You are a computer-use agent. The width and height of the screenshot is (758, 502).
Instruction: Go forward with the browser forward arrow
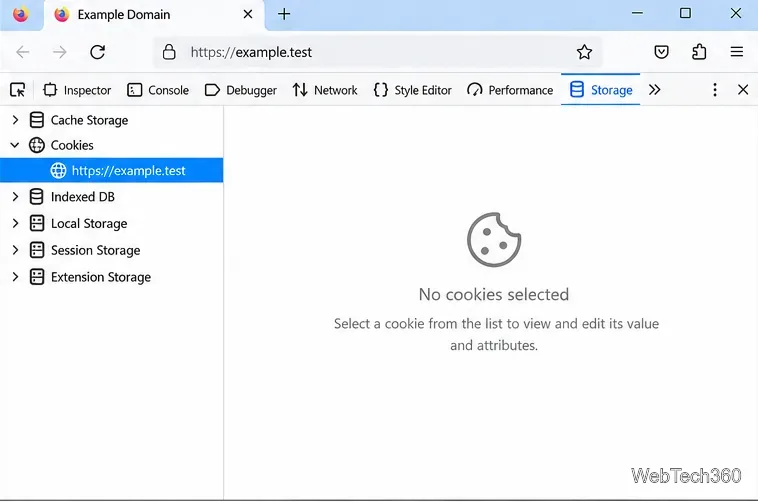(59, 52)
